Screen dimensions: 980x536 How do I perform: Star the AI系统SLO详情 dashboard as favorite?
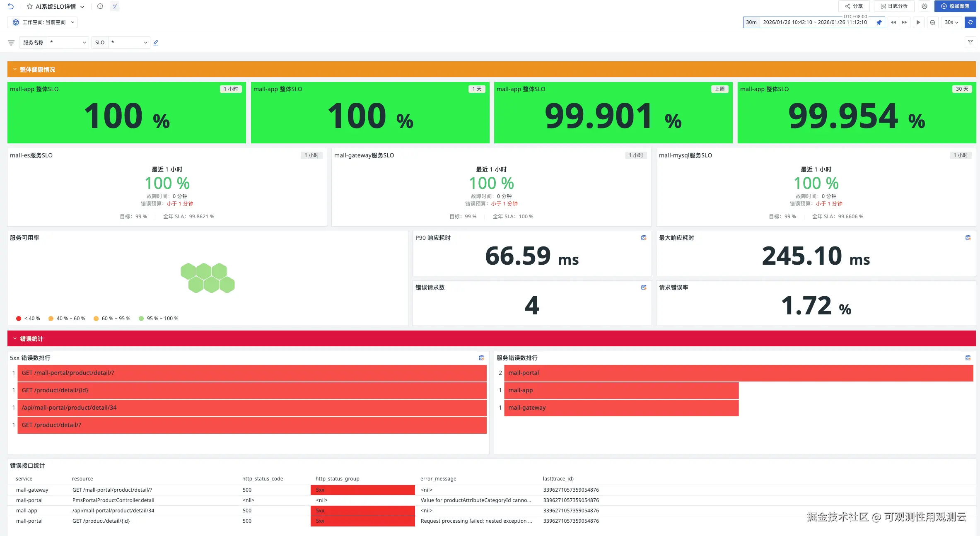click(29, 6)
